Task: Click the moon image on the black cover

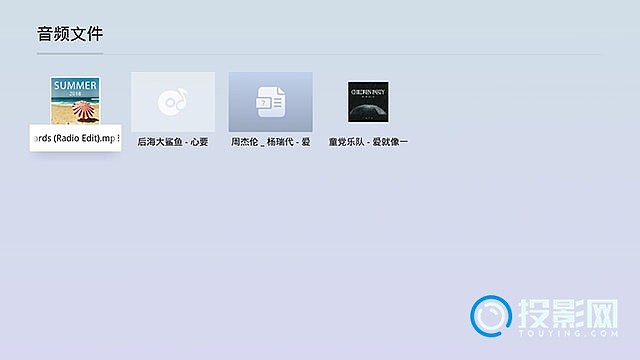Action: pos(368,111)
